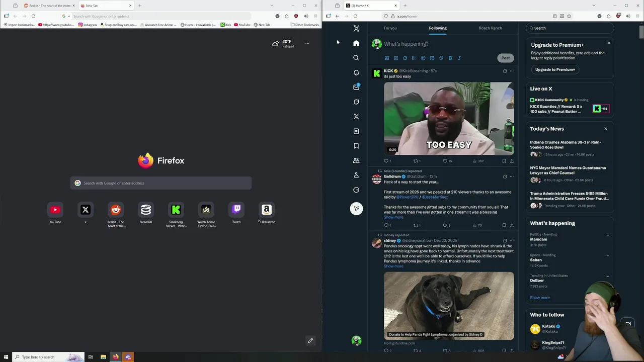Click the X Search input field
Screen dimensions: 644x362
(570, 28)
